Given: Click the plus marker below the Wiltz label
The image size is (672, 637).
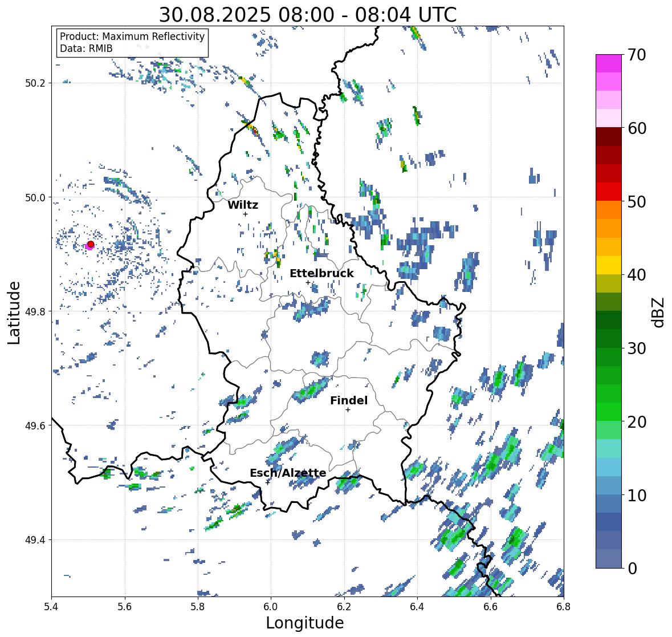Looking at the screenshot, I should pos(246,214).
